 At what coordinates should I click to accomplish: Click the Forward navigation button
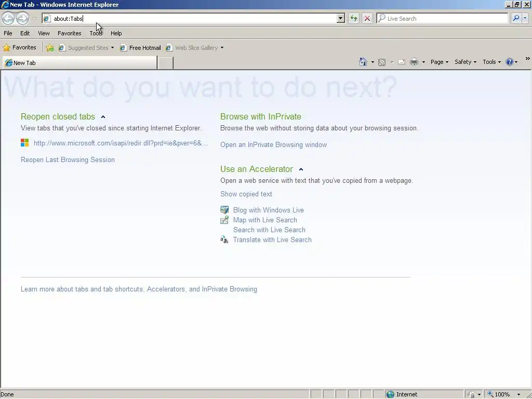22,18
